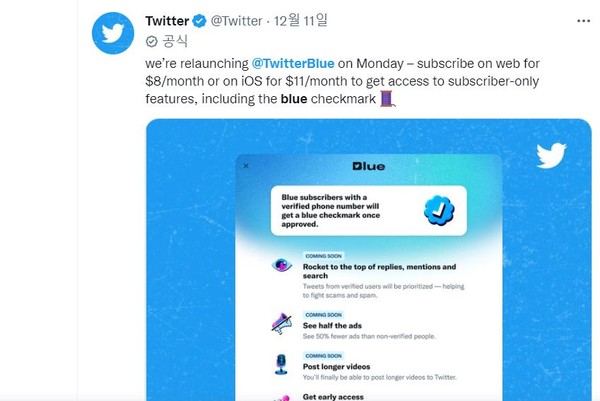
Task: Click the megaphone icon for half ads
Action: tap(281, 322)
